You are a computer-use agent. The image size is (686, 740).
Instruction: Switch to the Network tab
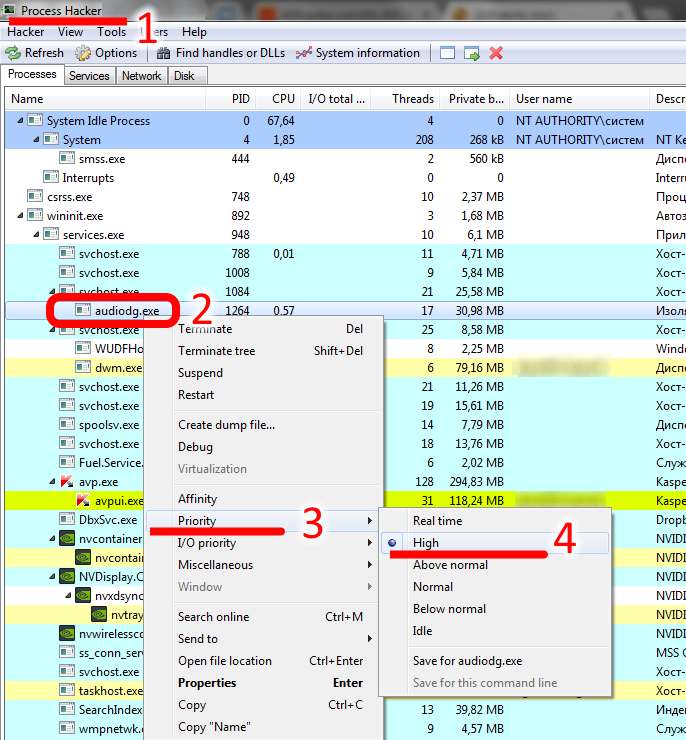pyautogui.click(x=142, y=76)
